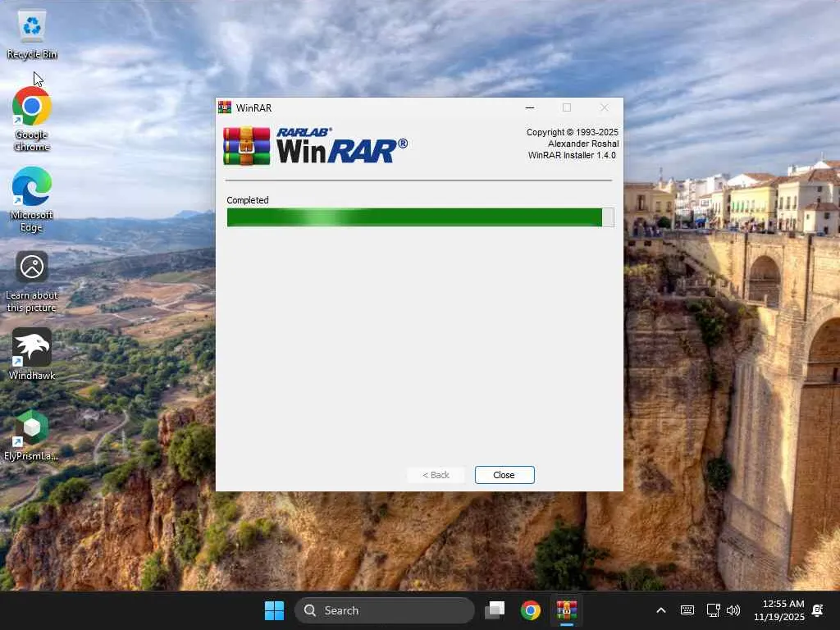Minimize the WinRAR installer window
Image resolution: width=840 pixels, height=630 pixels.
tap(530, 107)
